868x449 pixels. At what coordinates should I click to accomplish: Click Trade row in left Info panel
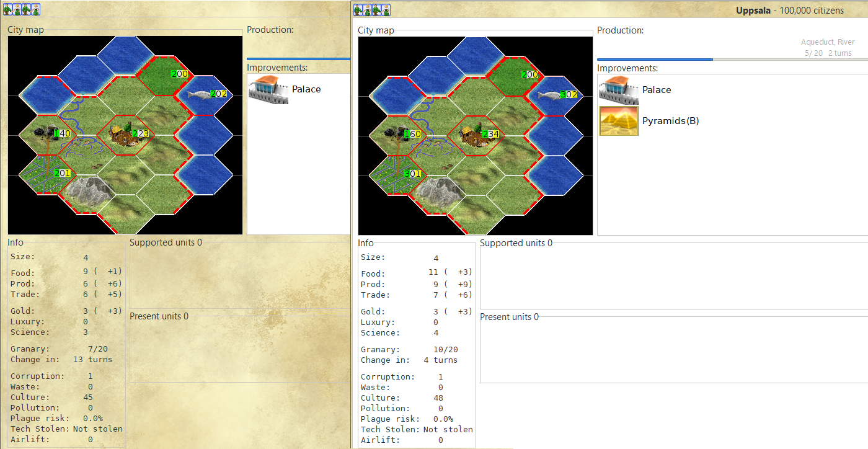tap(66, 295)
